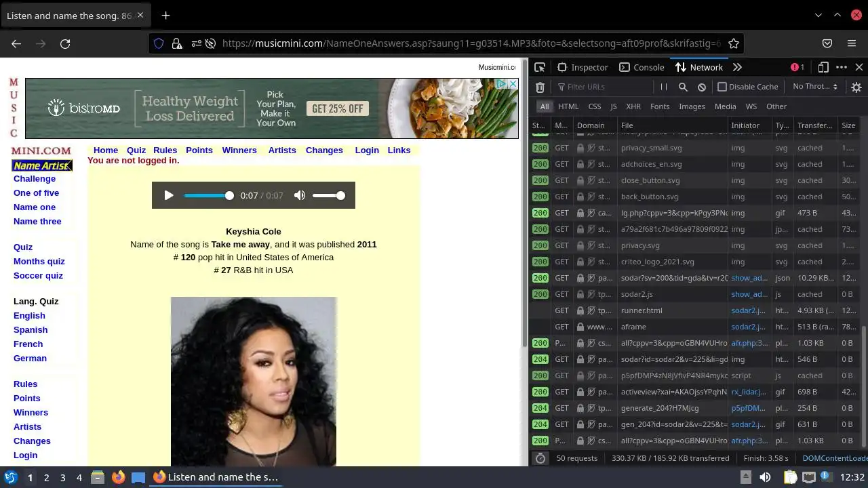The height and width of the screenshot is (488, 868).
Task: Filter requests by XHR
Action: point(633,106)
